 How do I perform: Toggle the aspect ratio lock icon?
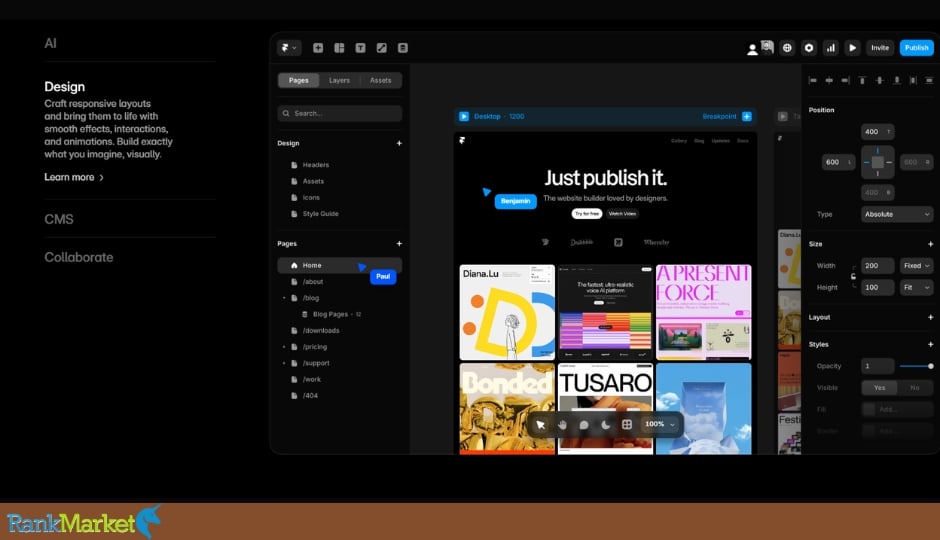853,277
